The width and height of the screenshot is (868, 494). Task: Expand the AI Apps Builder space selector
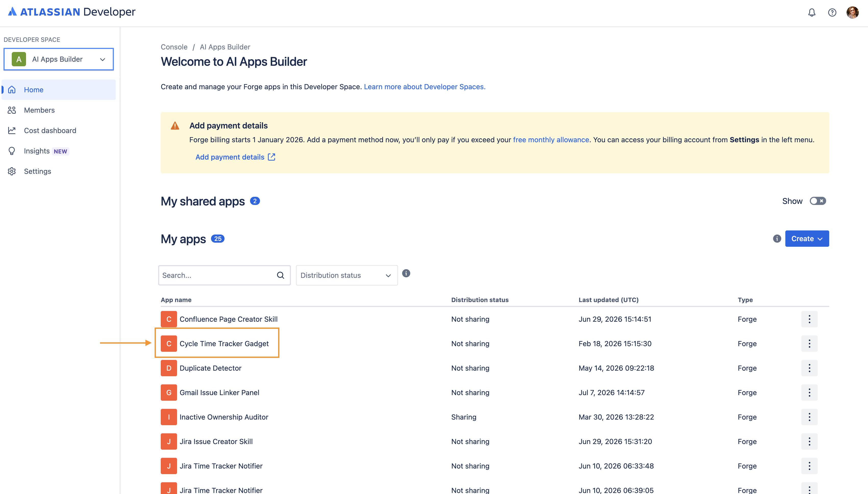58,59
